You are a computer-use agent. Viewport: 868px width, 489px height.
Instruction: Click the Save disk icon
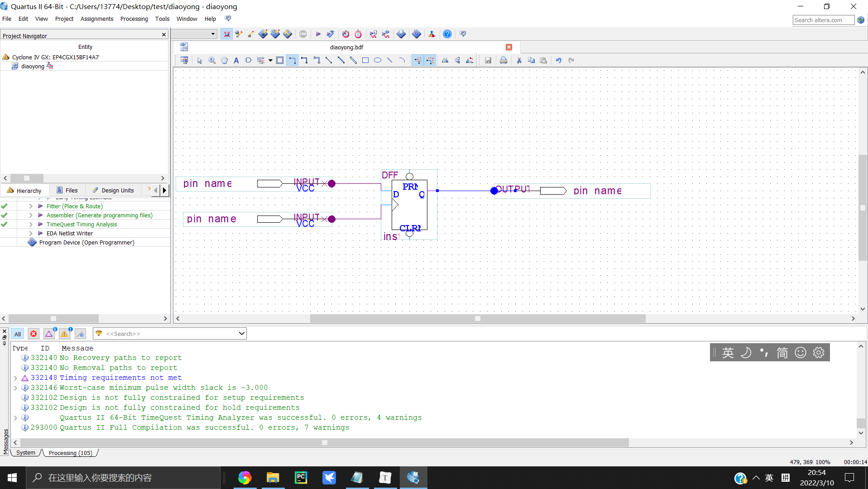[x=488, y=60]
